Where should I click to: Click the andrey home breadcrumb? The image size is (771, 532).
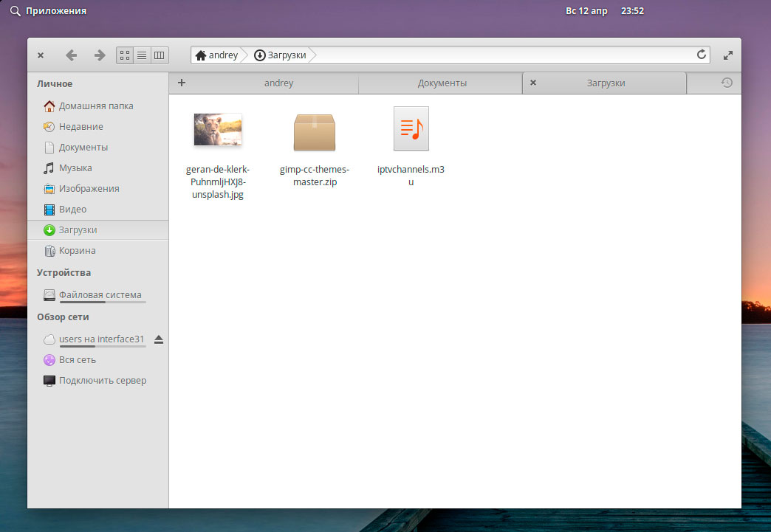(x=216, y=55)
